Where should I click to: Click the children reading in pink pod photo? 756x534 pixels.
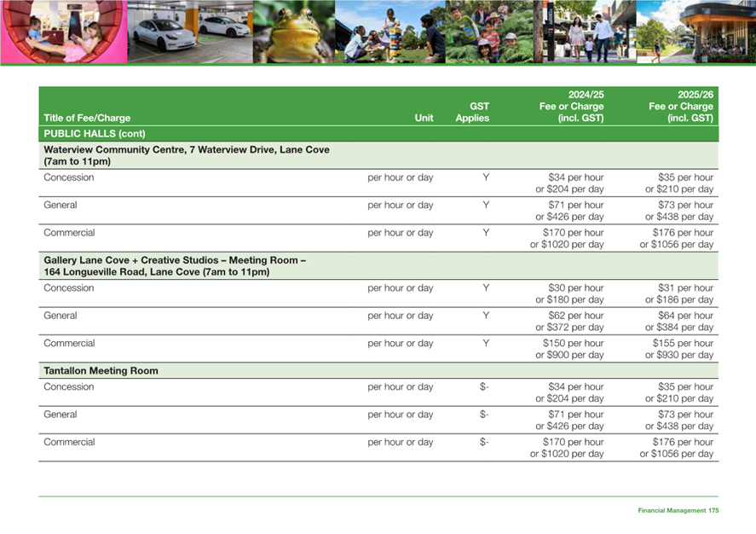(64, 32)
